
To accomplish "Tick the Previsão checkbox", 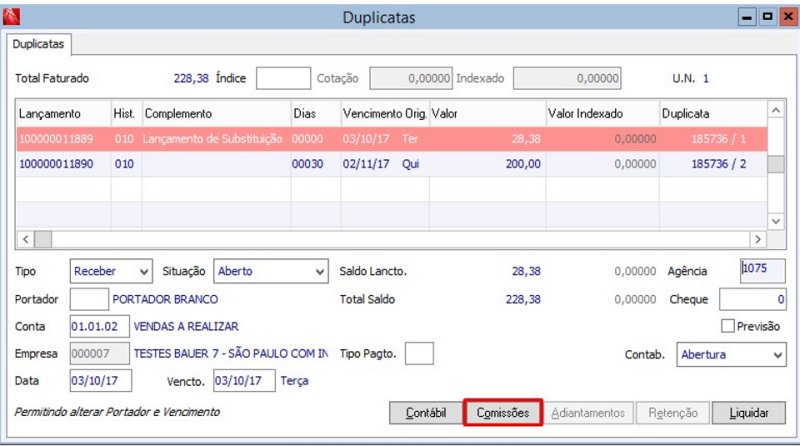I will coord(728,326).
